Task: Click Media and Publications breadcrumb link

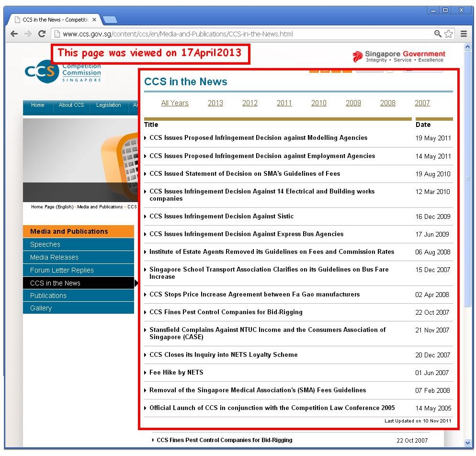Action: click(x=100, y=207)
